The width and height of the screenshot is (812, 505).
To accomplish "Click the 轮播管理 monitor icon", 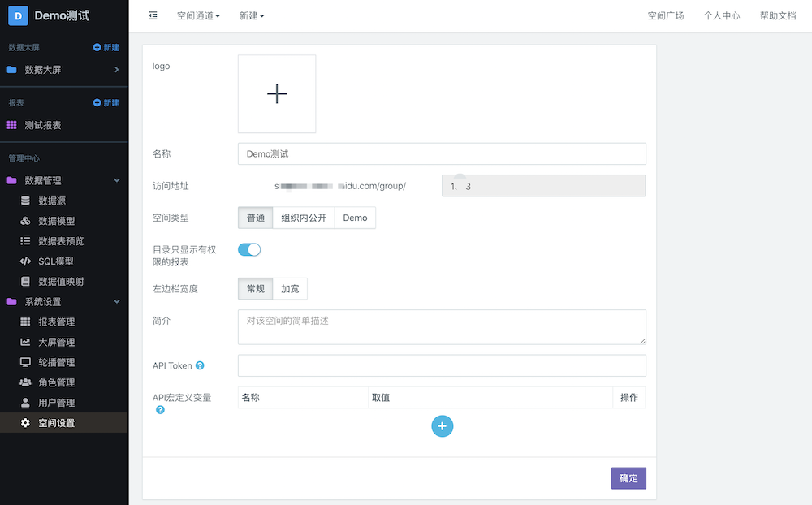I will point(25,362).
